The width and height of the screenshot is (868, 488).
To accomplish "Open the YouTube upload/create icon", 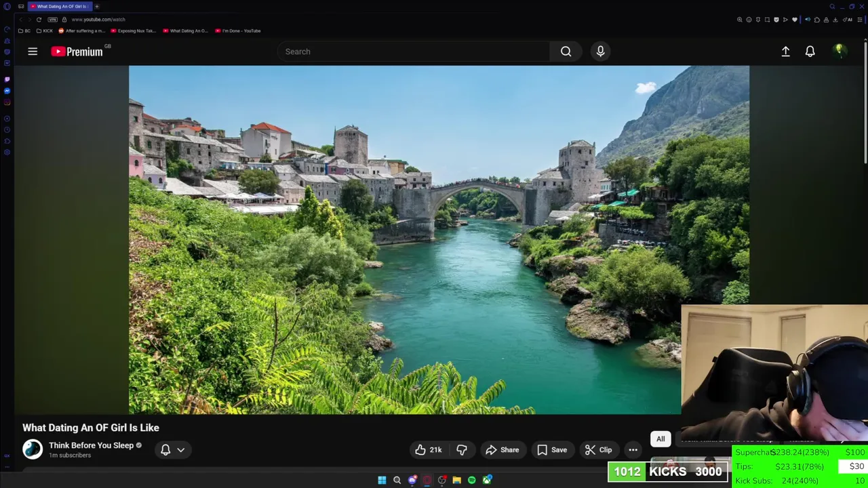I will 785,52.
